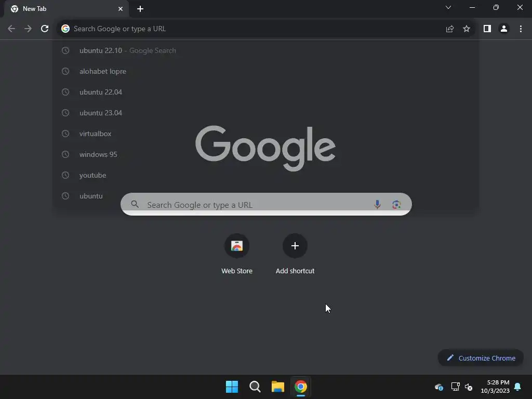Open the network tray icon
The image size is (532, 399).
(x=455, y=387)
